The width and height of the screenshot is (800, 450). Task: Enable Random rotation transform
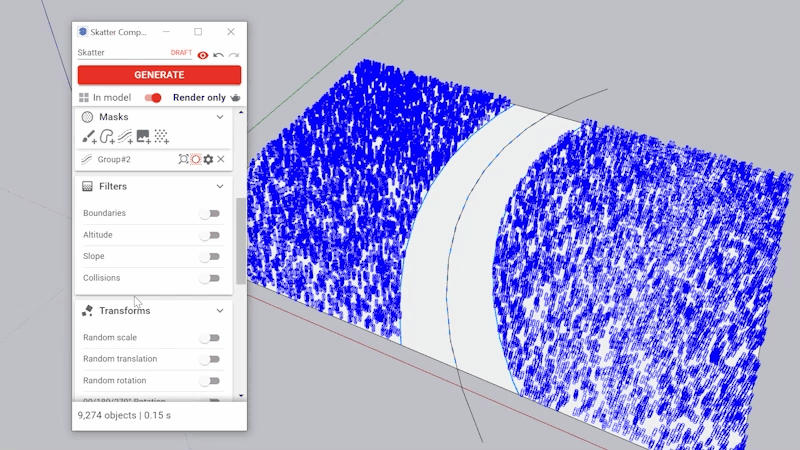(209, 381)
